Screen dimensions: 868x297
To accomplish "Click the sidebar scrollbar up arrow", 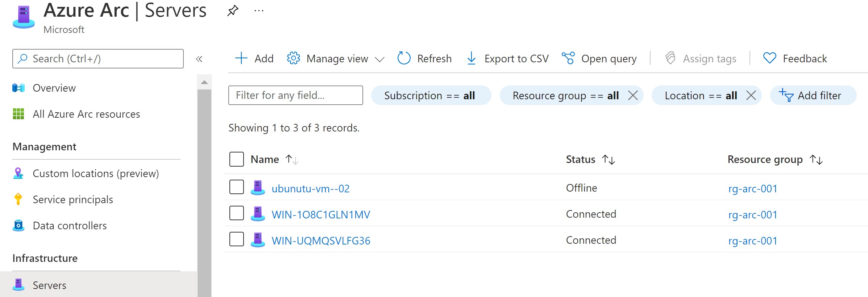I will tap(204, 82).
